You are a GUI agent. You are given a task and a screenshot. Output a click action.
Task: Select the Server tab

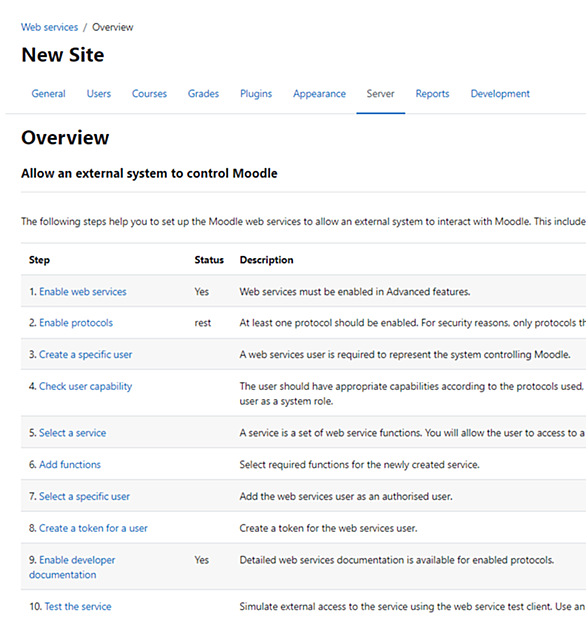380,94
